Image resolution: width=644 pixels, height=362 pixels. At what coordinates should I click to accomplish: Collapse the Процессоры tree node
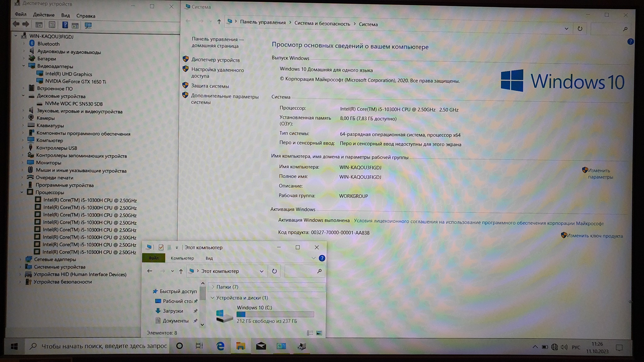point(22,192)
